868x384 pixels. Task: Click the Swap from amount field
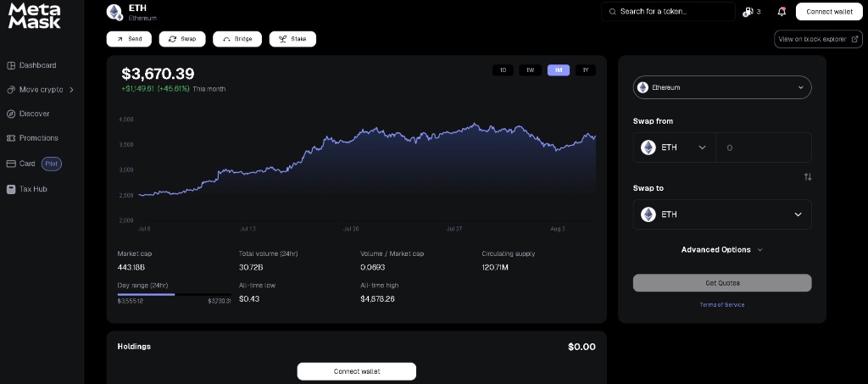point(764,147)
